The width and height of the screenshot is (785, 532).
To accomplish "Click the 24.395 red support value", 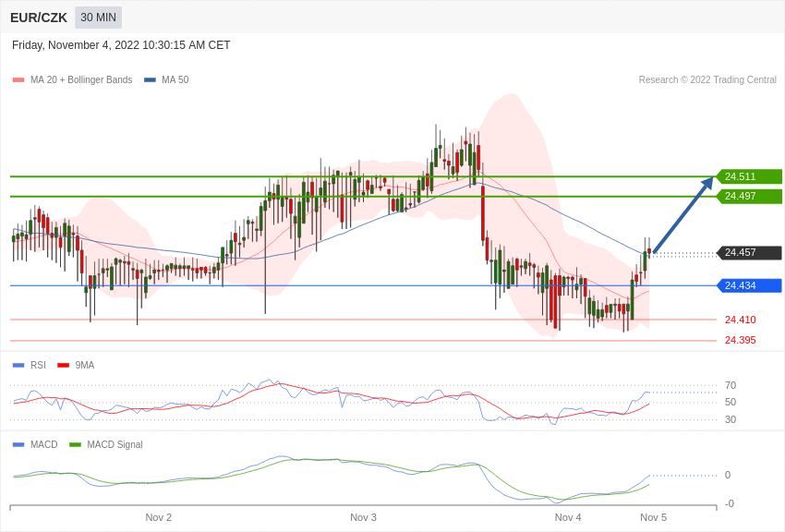I will tap(741, 340).
